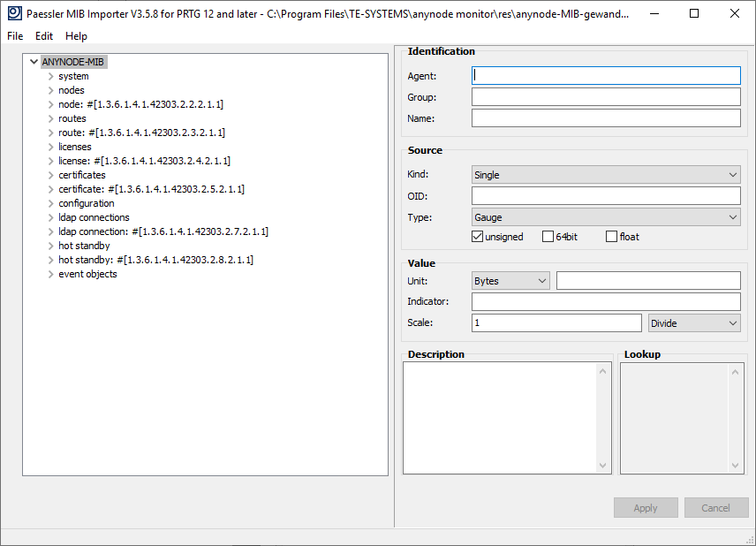The height and width of the screenshot is (546, 756).
Task: Open the Divide dropdown in Value section
Action: point(731,322)
